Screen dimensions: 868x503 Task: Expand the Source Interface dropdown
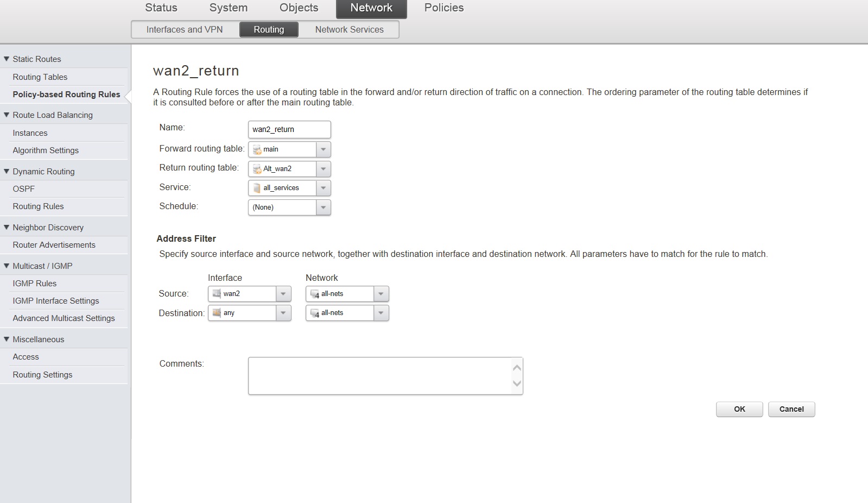pos(283,294)
